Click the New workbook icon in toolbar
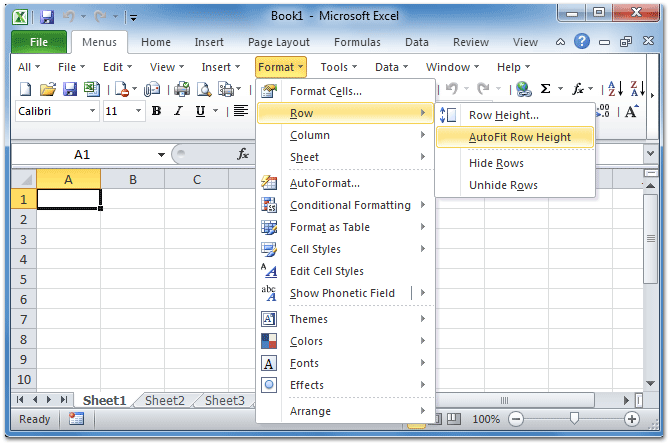This screenshot has width=670, height=445. tap(27, 89)
